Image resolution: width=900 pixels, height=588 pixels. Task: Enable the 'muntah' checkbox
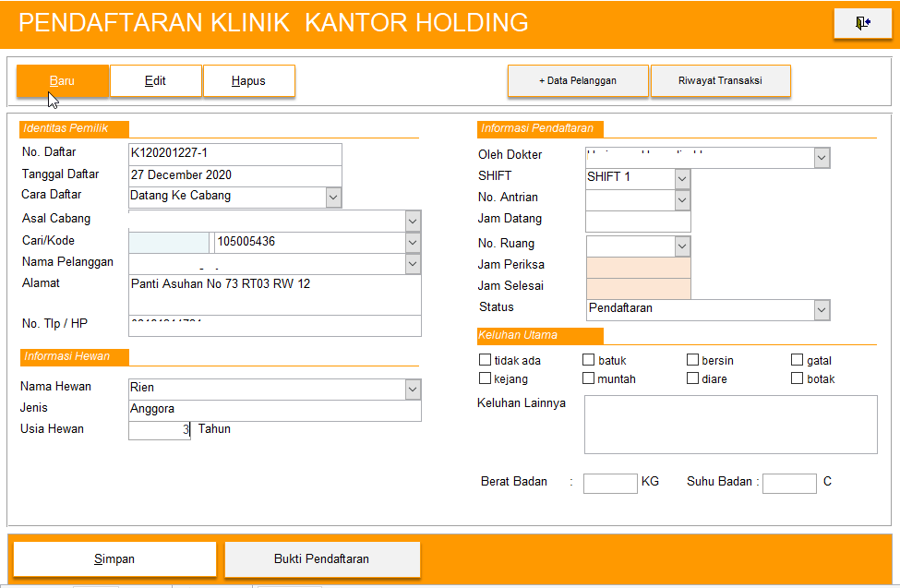tap(589, 378)
